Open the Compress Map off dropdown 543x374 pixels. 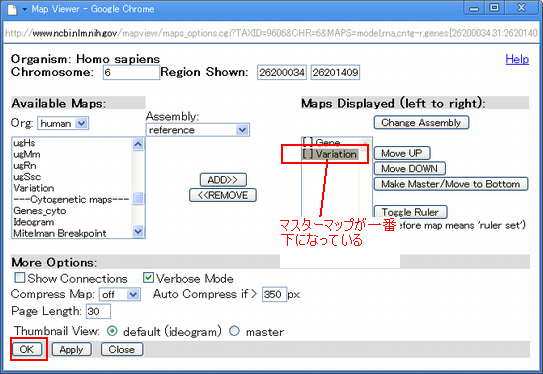coord(120,295)
